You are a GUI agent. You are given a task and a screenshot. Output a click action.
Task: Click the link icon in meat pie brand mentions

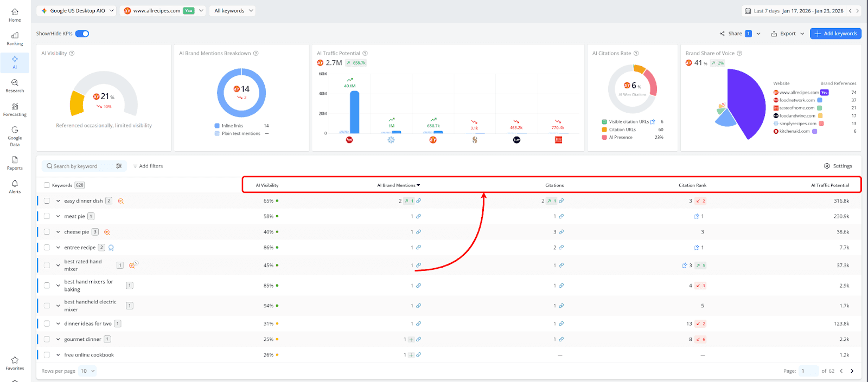pyautogui.click(x=418, y=216)
